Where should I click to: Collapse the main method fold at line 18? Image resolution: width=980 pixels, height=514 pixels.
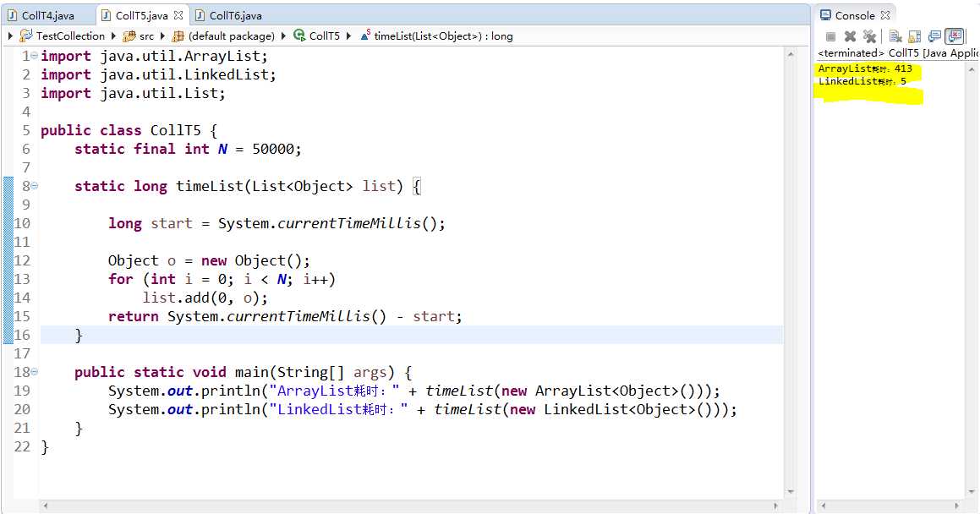[x=35, y=372]
